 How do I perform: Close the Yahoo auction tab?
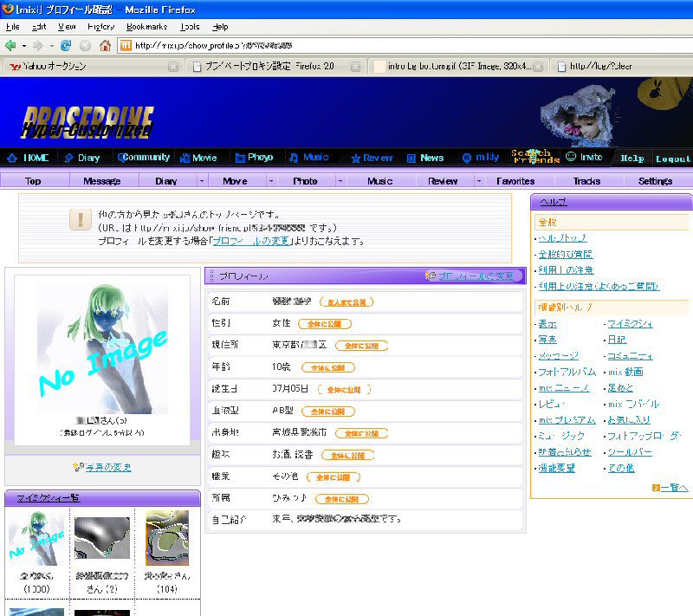(173, 67)
